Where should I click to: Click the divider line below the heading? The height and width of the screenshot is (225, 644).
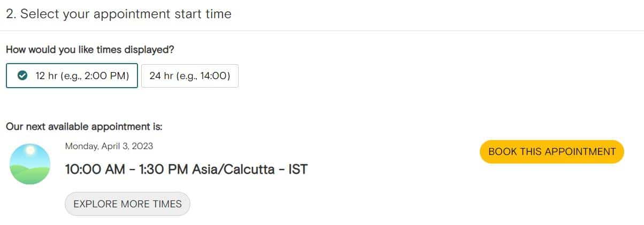pyautogui.click(x=322, y=31)
